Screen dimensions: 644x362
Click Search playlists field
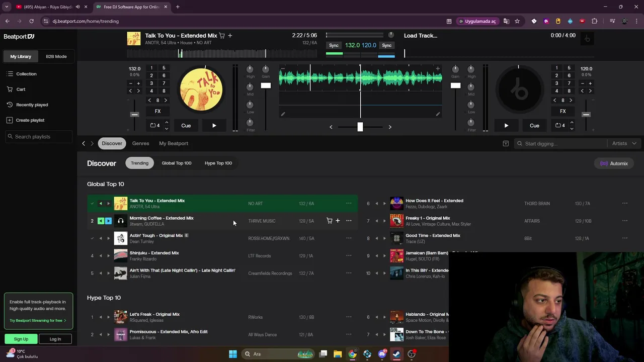click(x=39, y=137)
